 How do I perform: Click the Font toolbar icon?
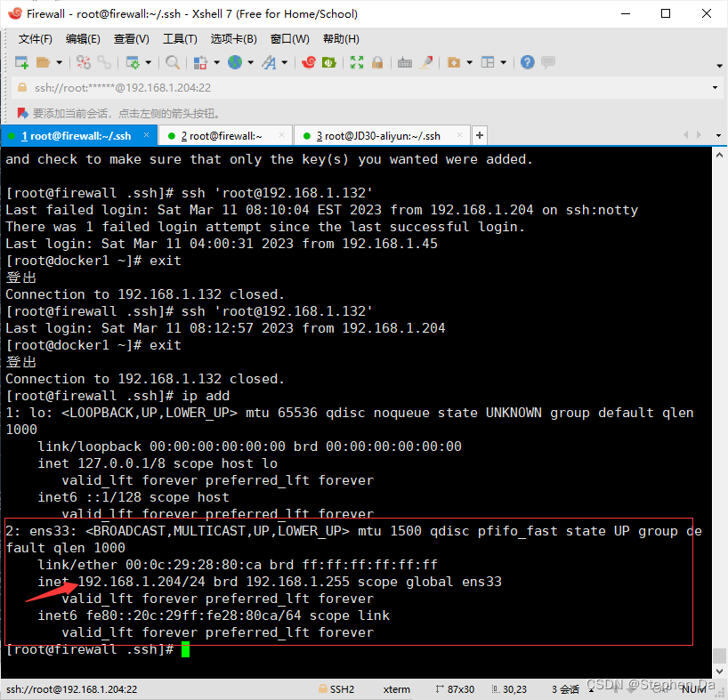tap(270, 62)
